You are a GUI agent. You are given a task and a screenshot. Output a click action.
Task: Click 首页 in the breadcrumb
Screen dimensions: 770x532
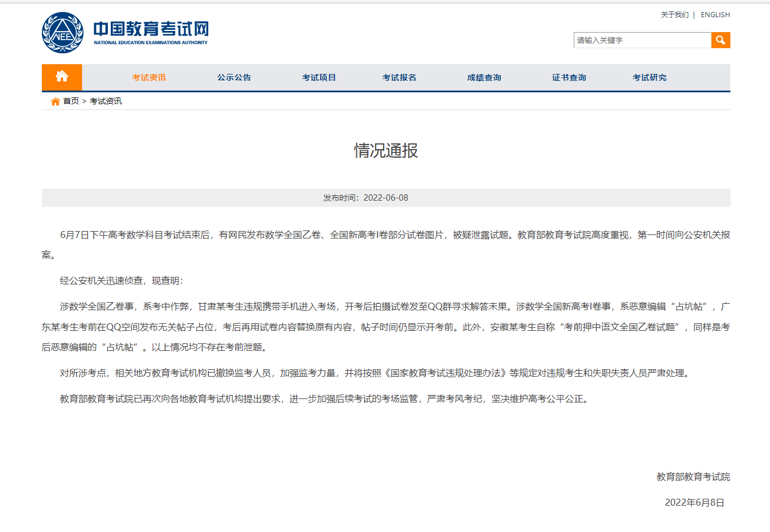point(71,101)
